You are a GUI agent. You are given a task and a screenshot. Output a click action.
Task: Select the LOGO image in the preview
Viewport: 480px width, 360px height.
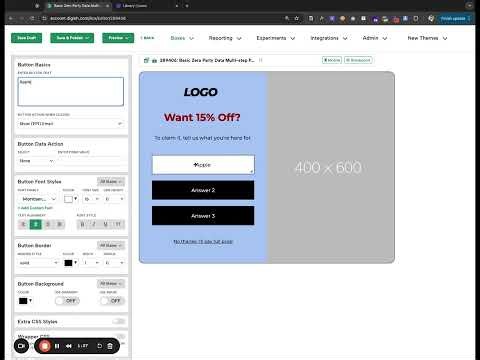click(x=201, y=92)
